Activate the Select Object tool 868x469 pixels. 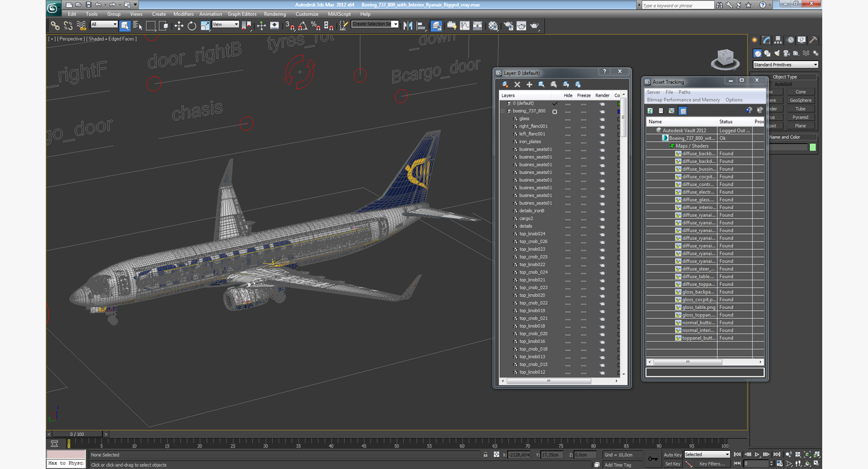point(125,25)
